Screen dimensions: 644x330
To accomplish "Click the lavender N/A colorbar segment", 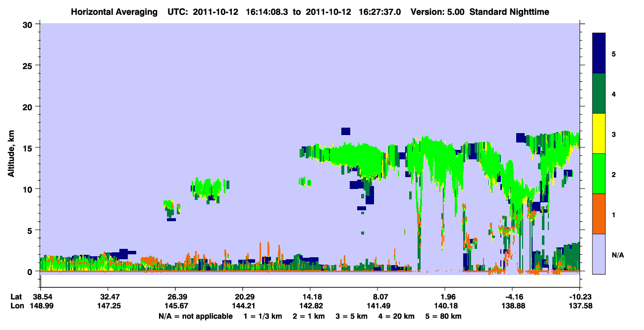I will point(599,253).
